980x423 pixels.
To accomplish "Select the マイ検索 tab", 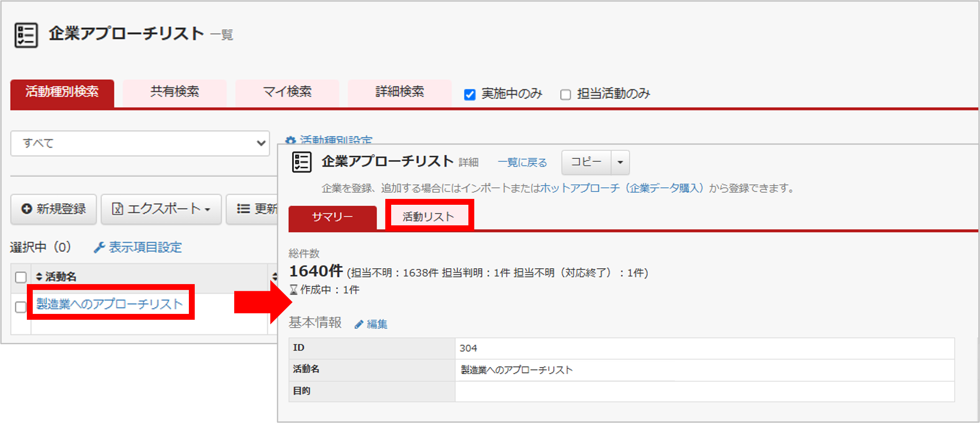I will pyautogui.click(x=287, y=92).
